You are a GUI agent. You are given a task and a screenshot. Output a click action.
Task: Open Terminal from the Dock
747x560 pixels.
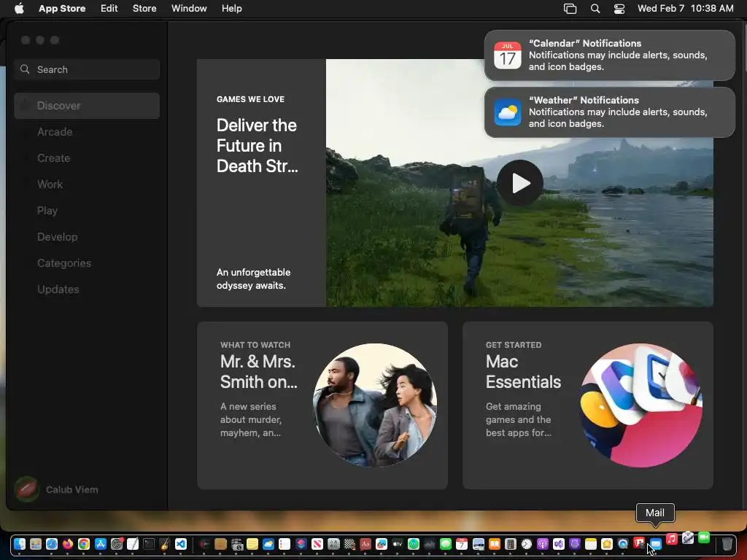(x=149, y=544)
